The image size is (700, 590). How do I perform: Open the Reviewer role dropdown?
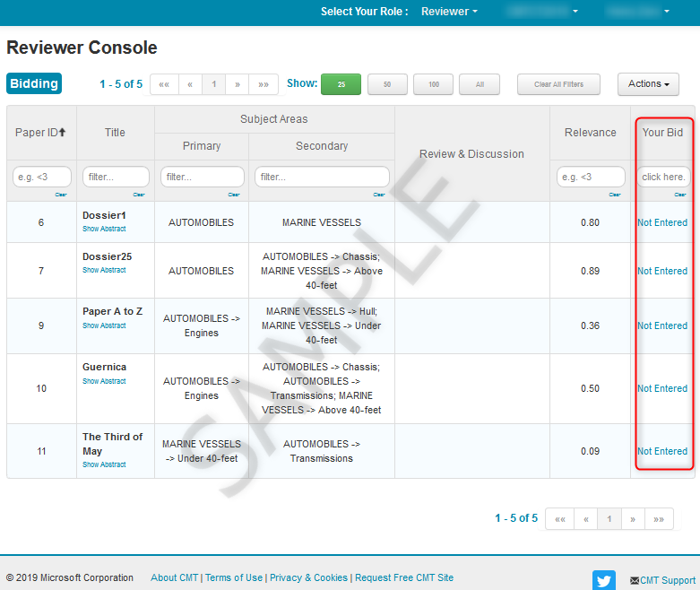[450, 12]
